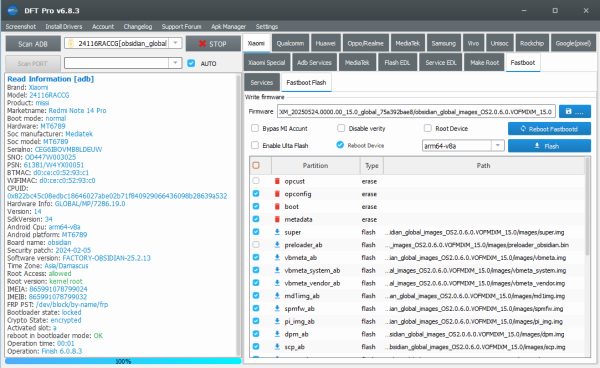
Task: Click the flash icon for scp_ab
Action: coord(277,347)
